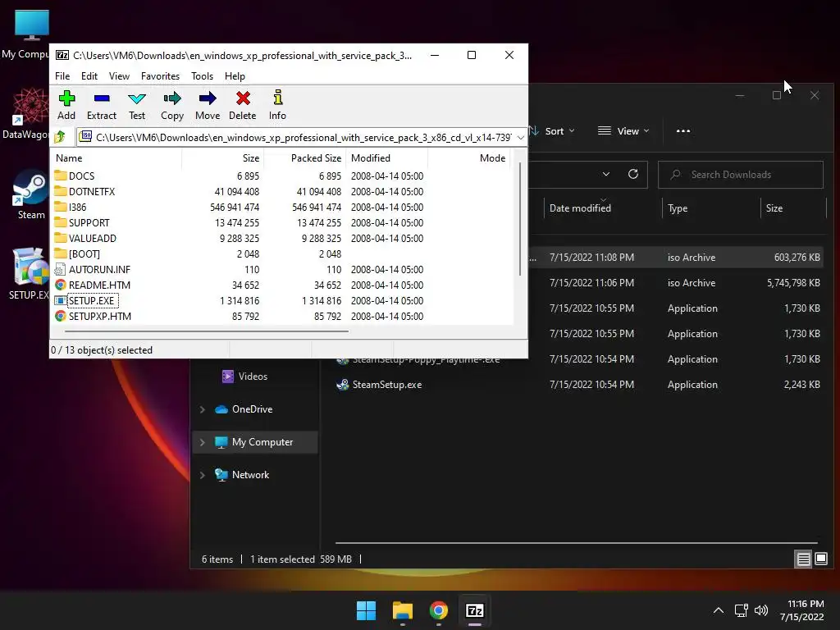Open the Sort dropdown in File Explorer
The height and width of the screenshot is (630, 840).
tap(552, 130)
